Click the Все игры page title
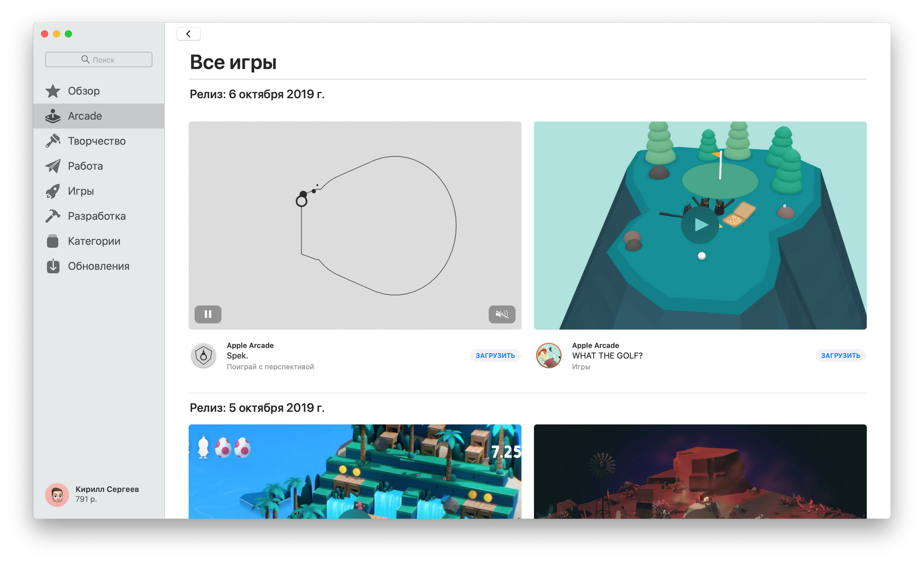This screenshot has width=924, height=563. coord(233,62)
